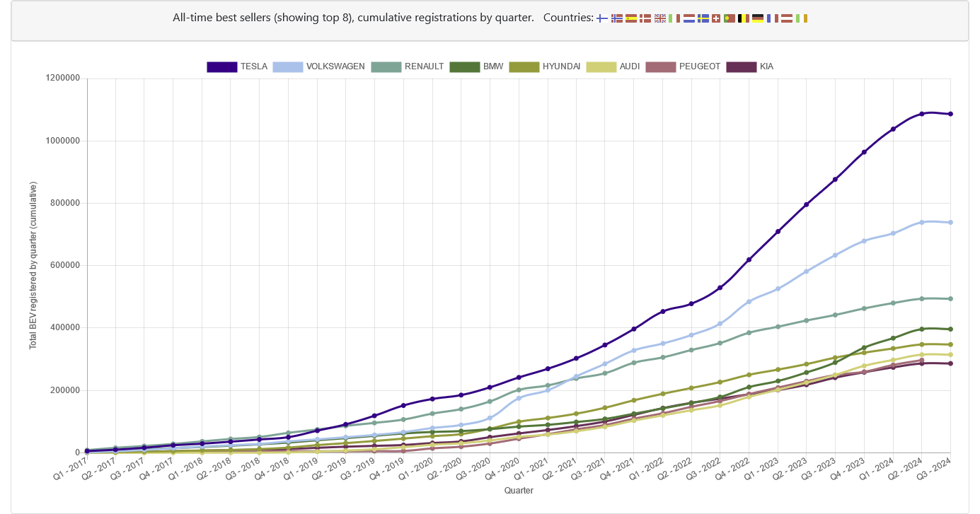Select BMW's Q2 2024 data point
Viewport: 980px width, 514px height.
pyautogui.click(x=921, y=329)
